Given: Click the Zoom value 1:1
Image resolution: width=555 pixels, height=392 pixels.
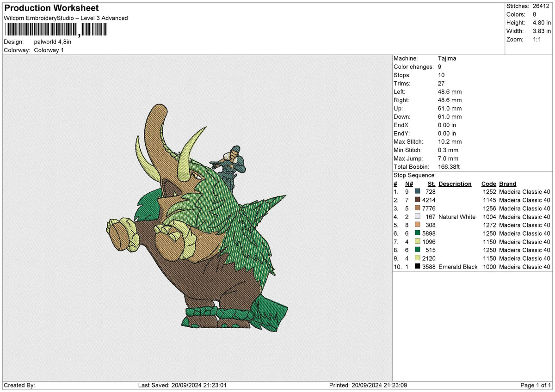Looking at the screenshot, I should pyautogui.click(x=537, y=39).
